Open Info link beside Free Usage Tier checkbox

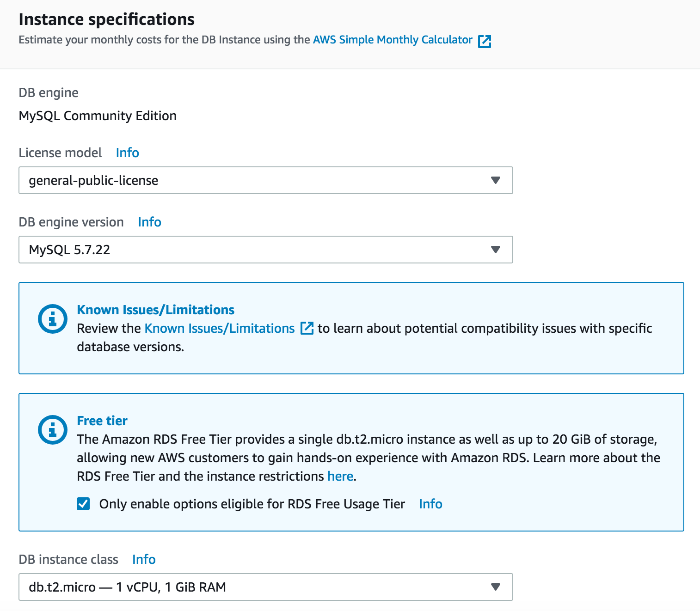click(430, 504)
